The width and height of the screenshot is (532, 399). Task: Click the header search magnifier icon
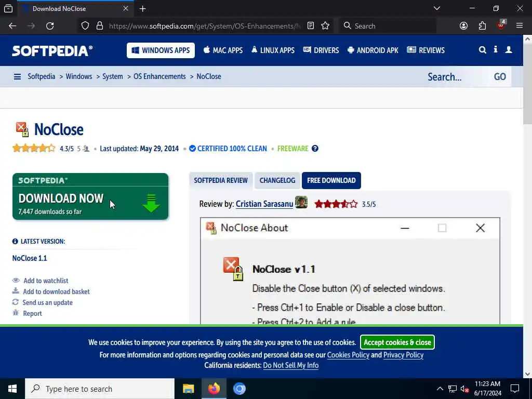pyautogui.click(x=482, y=50)
